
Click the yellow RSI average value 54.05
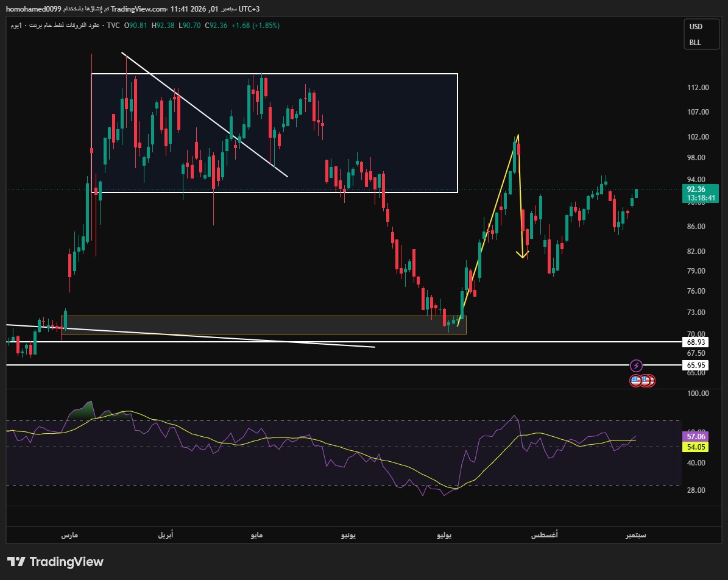696,447
